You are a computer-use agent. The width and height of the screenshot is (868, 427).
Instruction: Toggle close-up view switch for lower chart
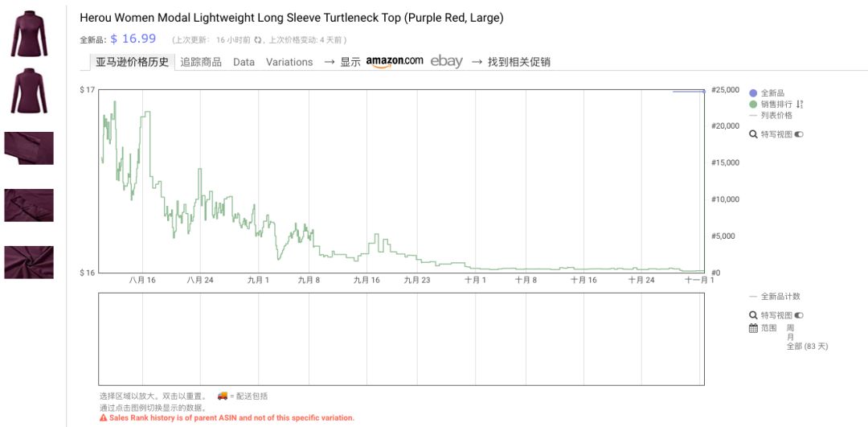tap(799, 315)
